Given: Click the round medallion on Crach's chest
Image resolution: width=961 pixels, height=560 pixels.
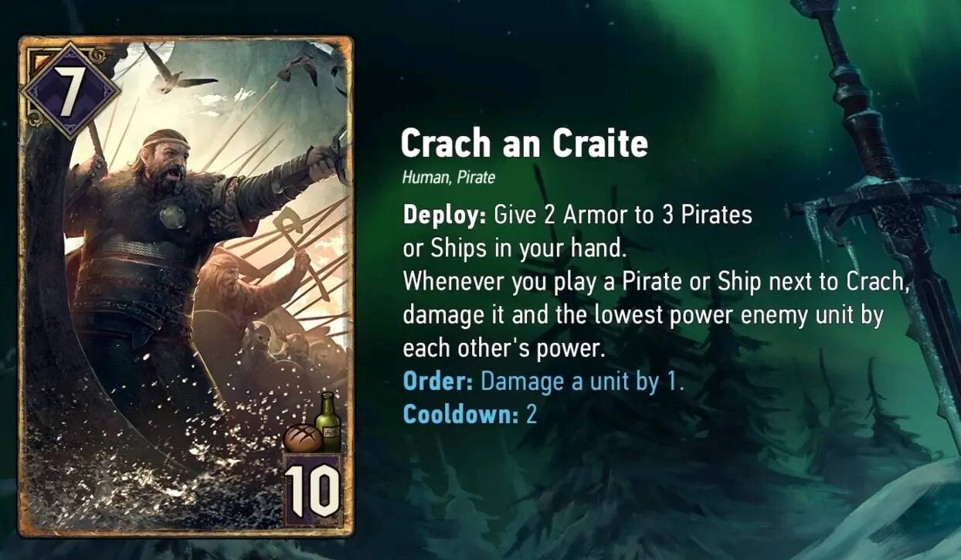Looking at the screenshot, I should [171, 216].
